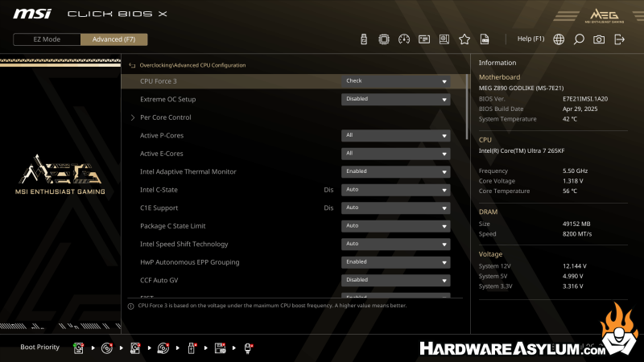644x362 pixels.
Task: Select the CPU Force 3 row label
Action: (x=158, y=81)
